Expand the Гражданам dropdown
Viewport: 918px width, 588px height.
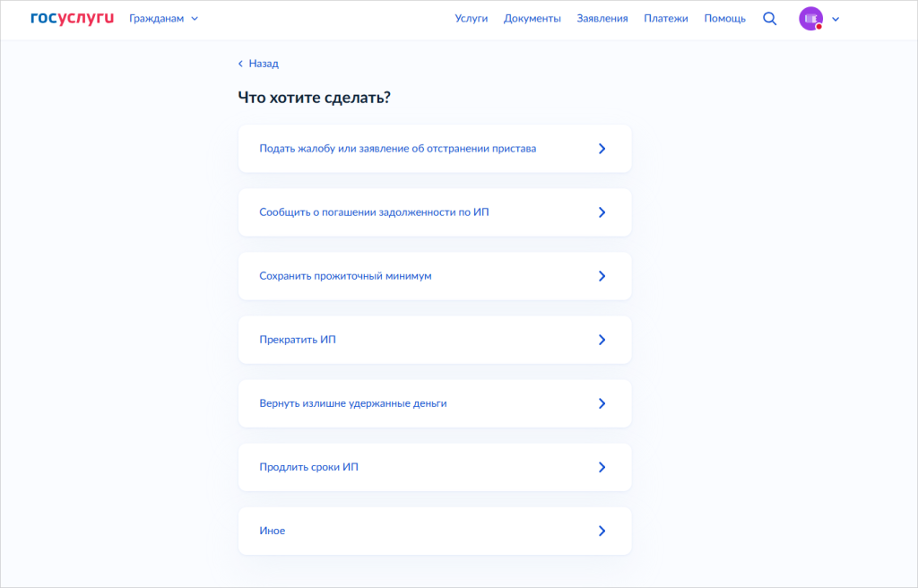[163, 19]
